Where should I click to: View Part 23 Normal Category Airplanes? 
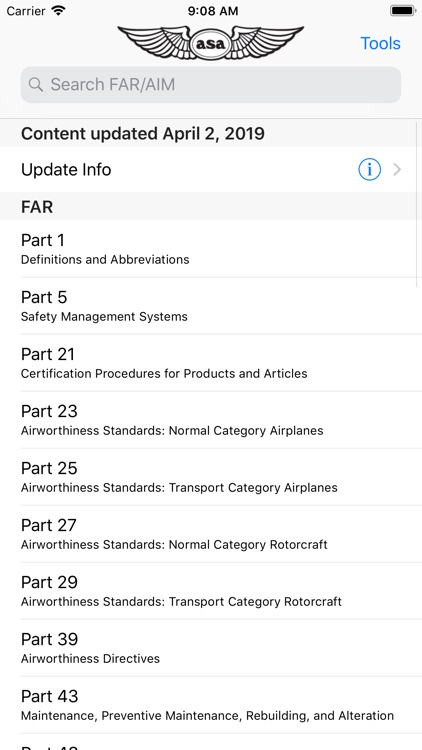(x=211, y=419)
